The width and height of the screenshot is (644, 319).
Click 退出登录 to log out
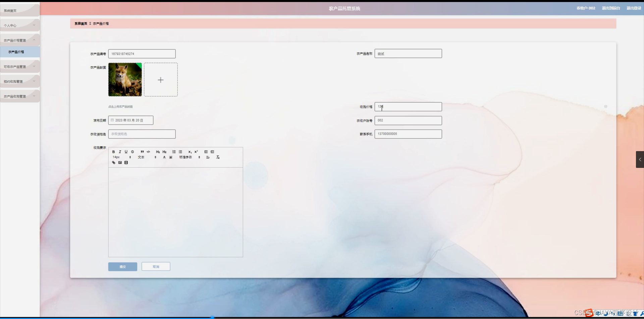click(x=634, y=8)
